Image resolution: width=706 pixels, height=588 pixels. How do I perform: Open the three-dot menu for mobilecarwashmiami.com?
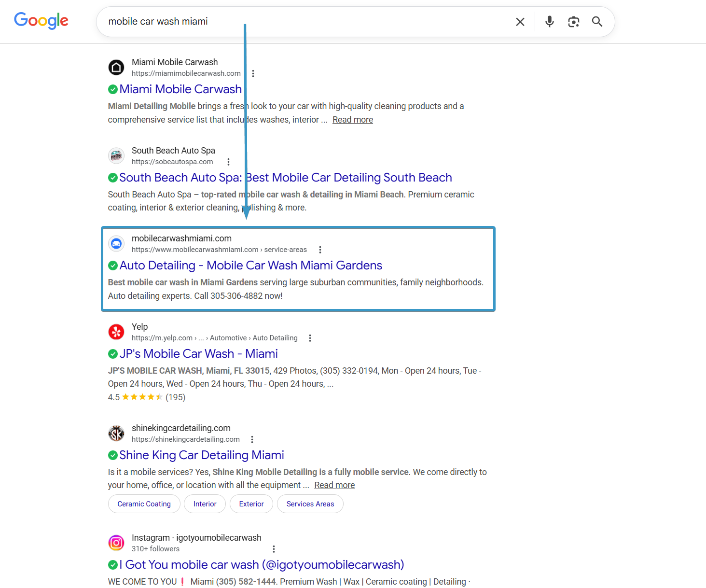click(x=320, y=250)
